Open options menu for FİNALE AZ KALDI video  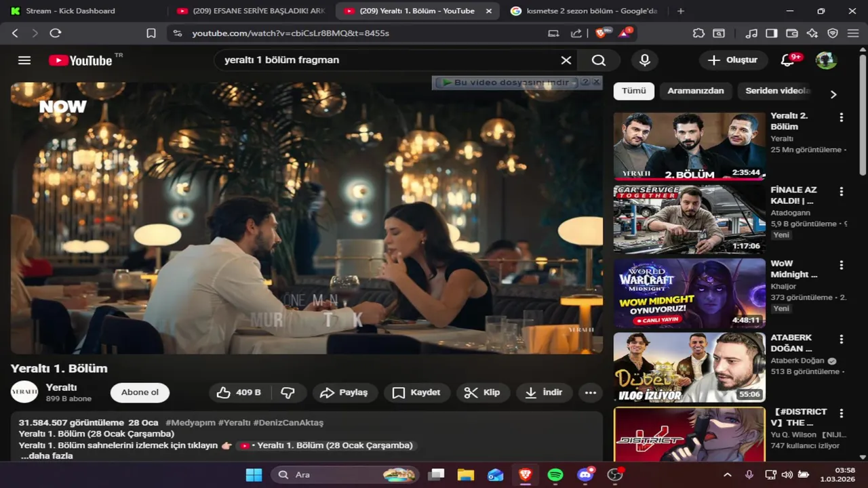click(842, 191)
